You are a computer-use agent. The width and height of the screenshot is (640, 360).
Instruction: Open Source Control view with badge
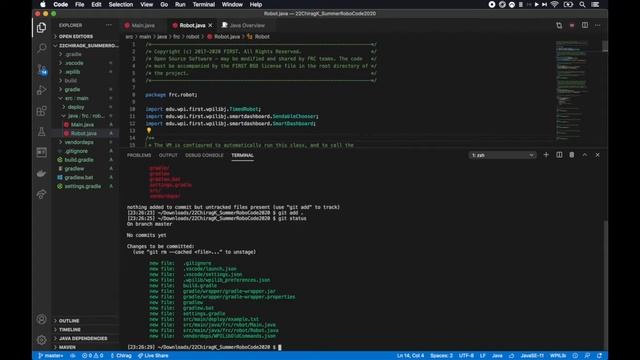tap(42, 69)
